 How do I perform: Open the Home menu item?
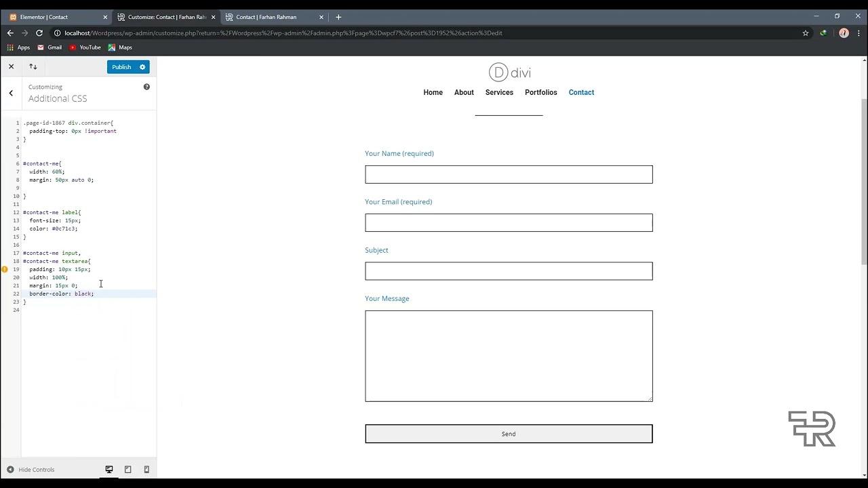433,92
